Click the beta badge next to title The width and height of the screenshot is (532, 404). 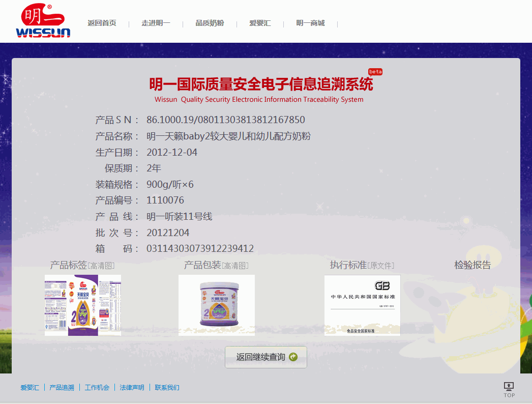tap(375, 72)
